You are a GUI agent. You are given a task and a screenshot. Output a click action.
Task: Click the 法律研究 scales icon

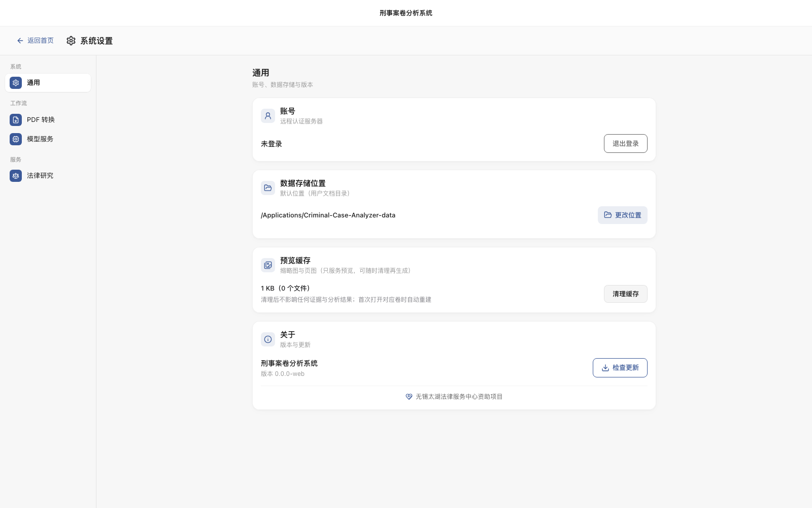click(x=16, y=176)
